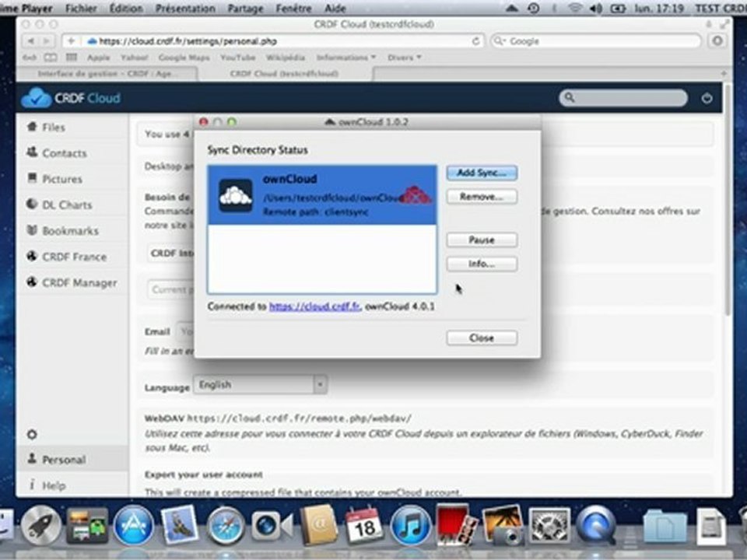
Task: Open iTunes from the Dock
Action: coord(410,526)
